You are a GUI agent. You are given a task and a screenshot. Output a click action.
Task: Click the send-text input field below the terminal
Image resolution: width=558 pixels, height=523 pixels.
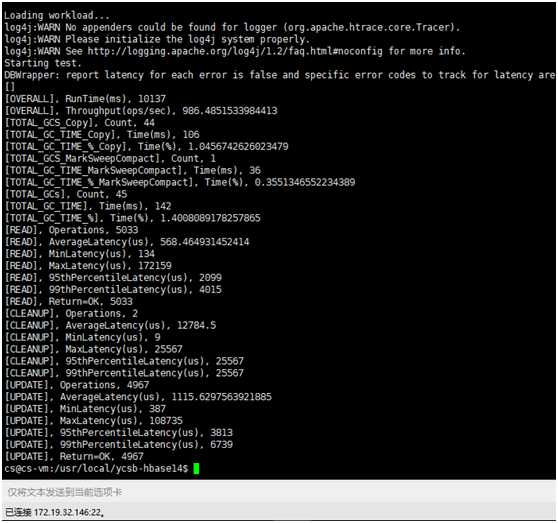(279, 492)
